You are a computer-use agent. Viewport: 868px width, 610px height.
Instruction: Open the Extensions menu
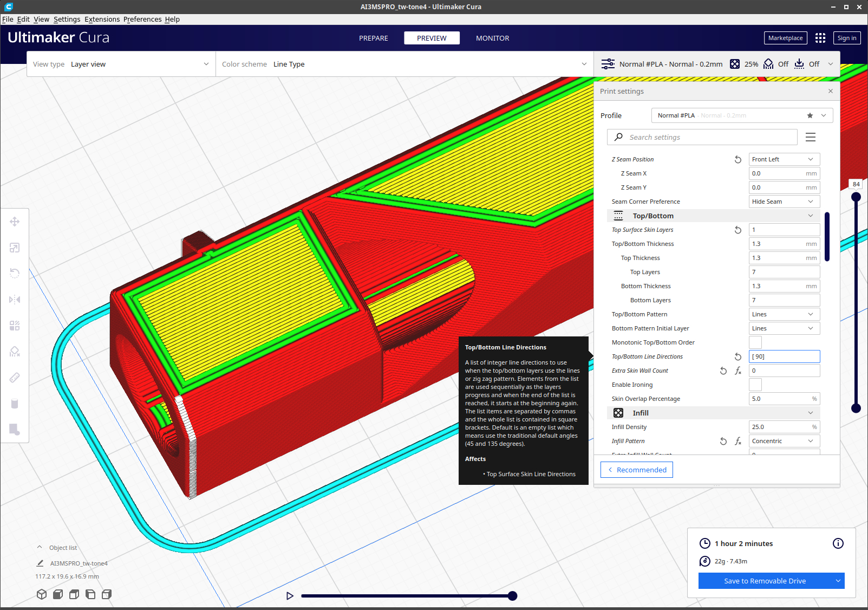pos(102,19)
